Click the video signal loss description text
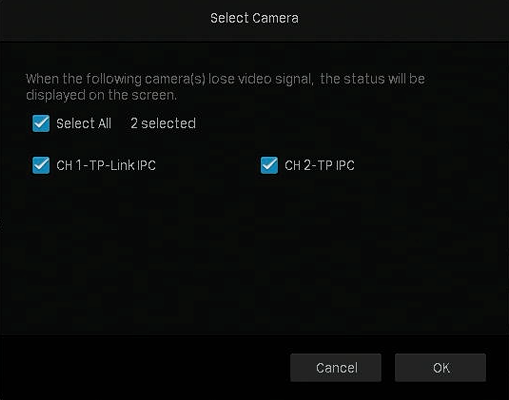 (225, 87)
